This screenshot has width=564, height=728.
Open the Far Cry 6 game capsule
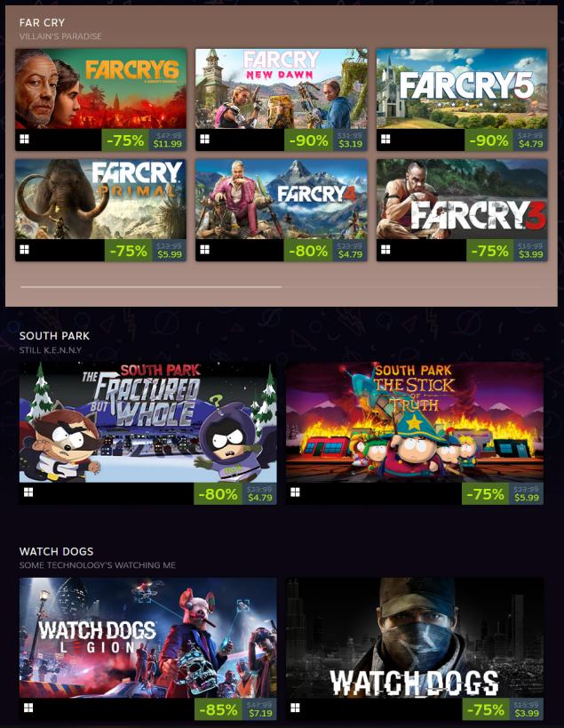(x=100, y=89)
